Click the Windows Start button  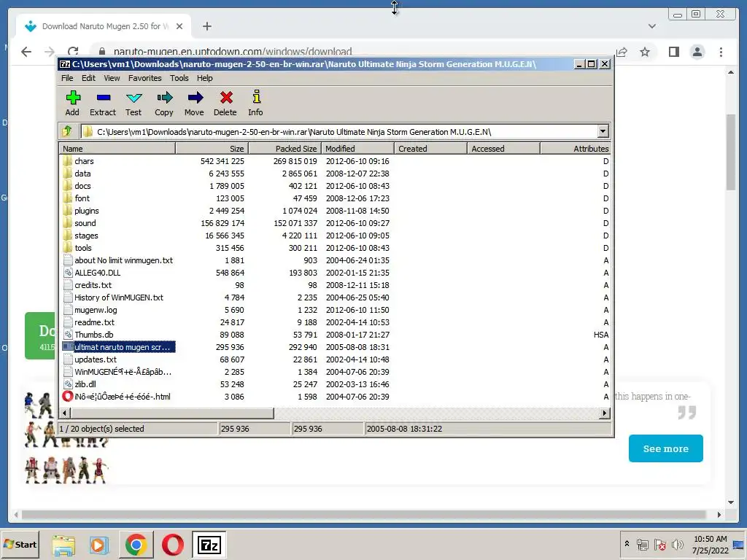(20, 544)
